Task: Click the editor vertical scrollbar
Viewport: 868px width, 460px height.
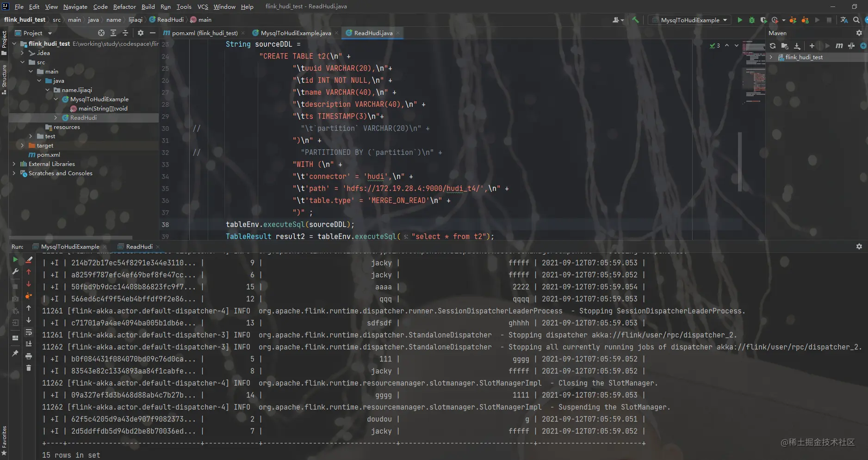Action: (740, 162)
